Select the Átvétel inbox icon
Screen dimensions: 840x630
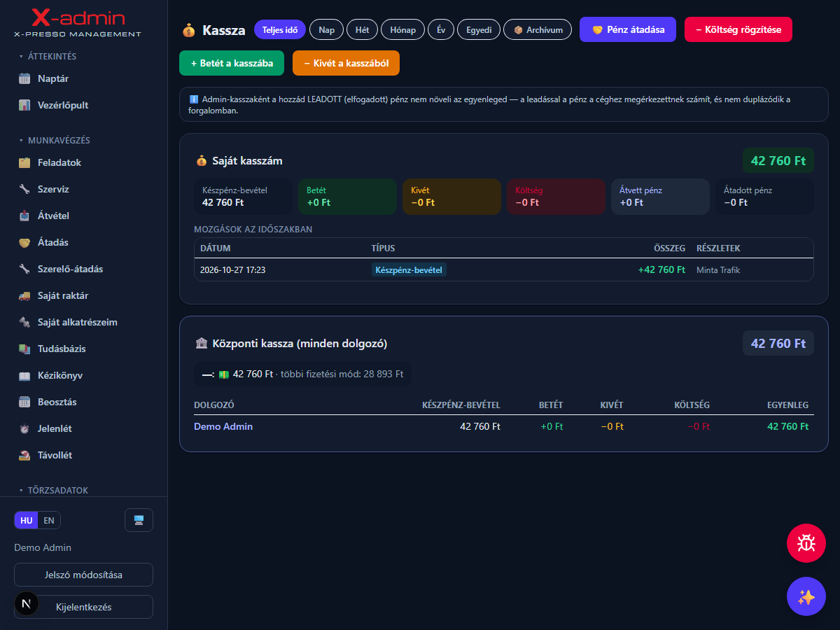click(x=24, y=216)
